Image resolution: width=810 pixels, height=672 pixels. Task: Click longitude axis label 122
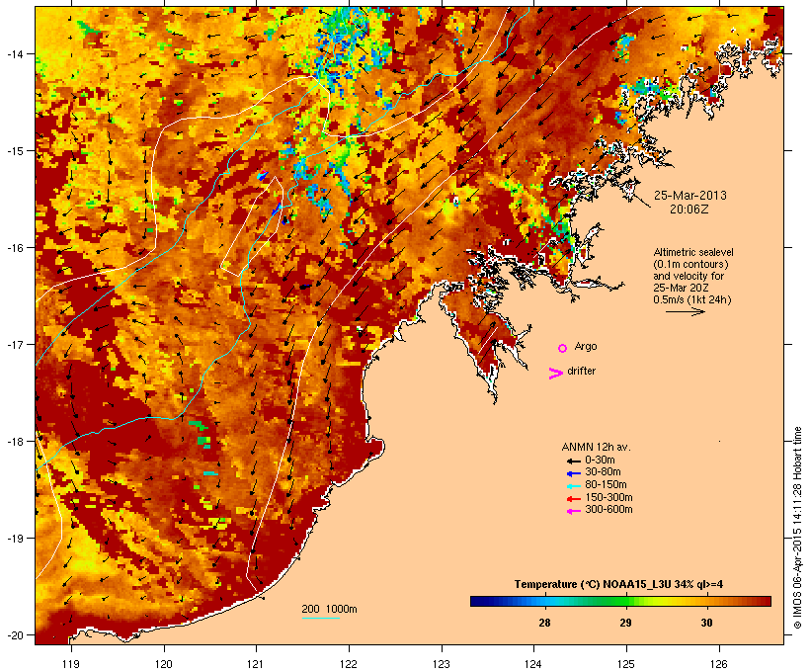(348, 664)
